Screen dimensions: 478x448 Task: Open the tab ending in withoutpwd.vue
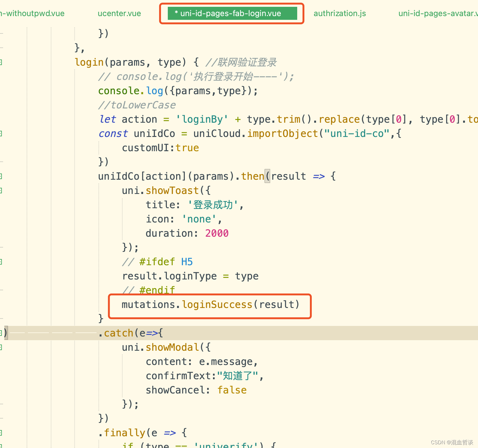point(32,13)
